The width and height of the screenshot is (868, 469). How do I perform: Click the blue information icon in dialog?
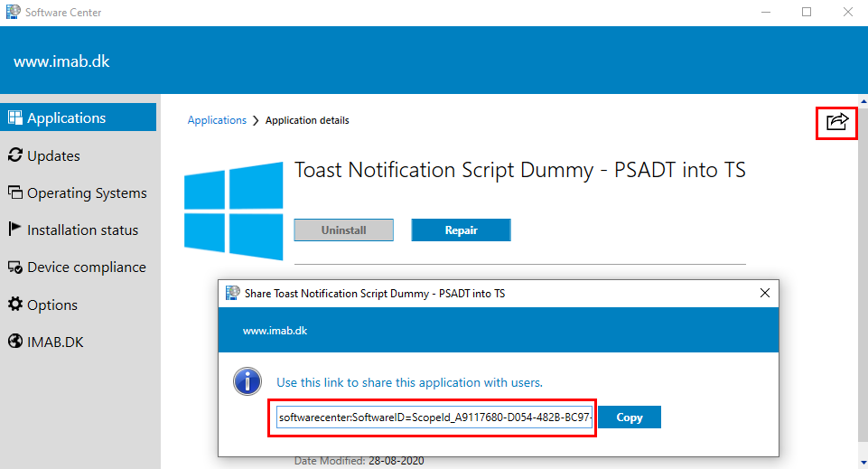pyautogui.click(x=247, y=381)
